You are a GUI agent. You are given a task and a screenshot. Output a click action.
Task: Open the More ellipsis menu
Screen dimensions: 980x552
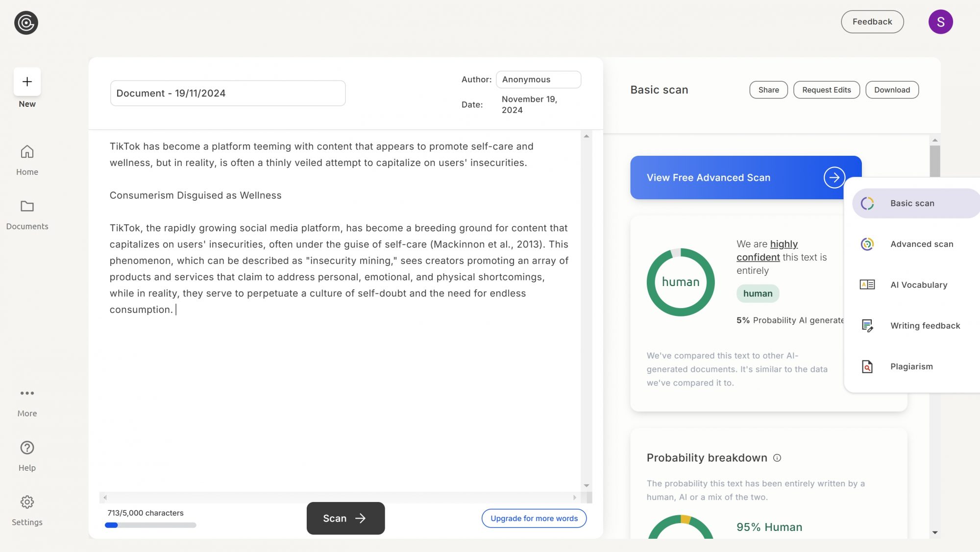point(27,393)
